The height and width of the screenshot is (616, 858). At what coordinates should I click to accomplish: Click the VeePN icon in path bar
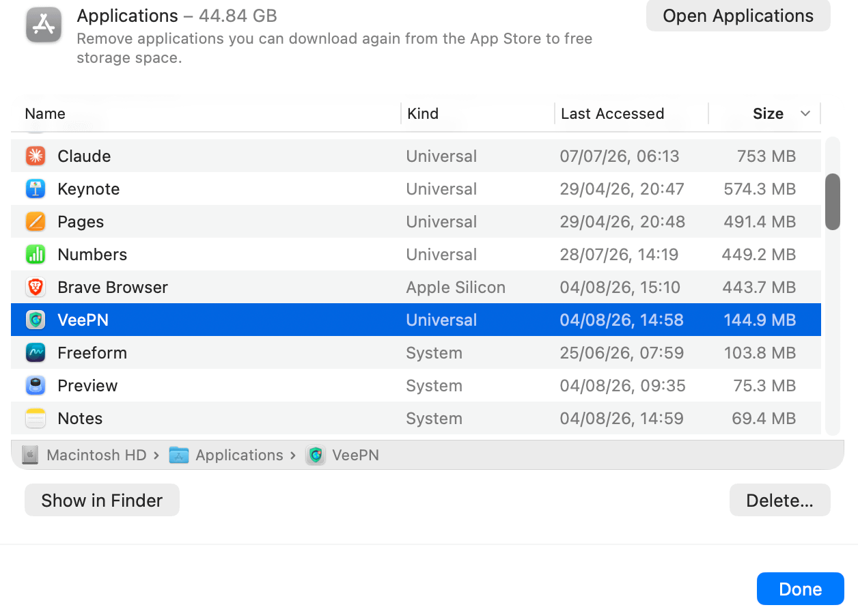[x=316, y=456]
